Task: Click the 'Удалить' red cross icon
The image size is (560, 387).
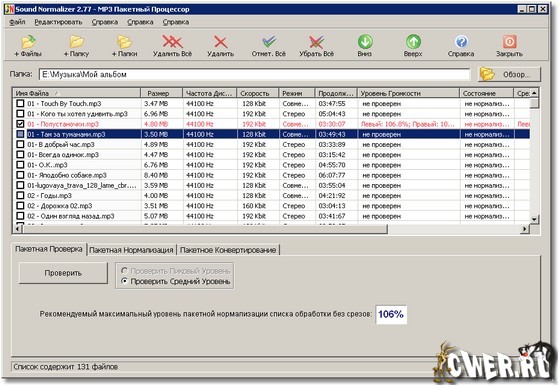Action: pyautogui.click(x=221, y=42)
